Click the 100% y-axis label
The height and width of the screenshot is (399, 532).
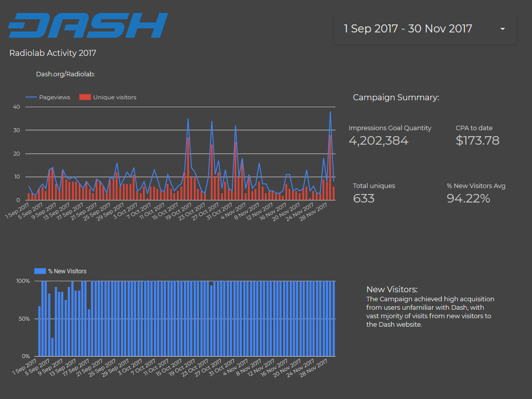(x=23, y=281)
